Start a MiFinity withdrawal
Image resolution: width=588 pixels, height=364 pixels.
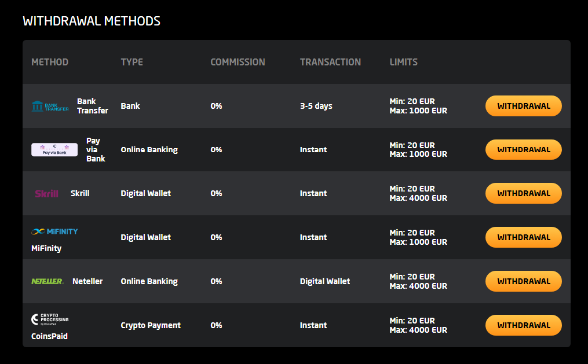click(x=523, y=237)
